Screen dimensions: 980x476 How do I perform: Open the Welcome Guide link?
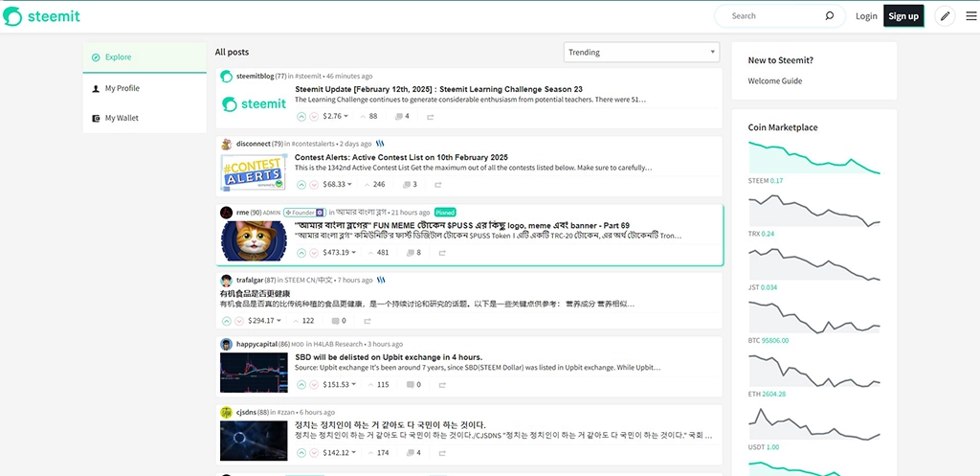[774, 81]
